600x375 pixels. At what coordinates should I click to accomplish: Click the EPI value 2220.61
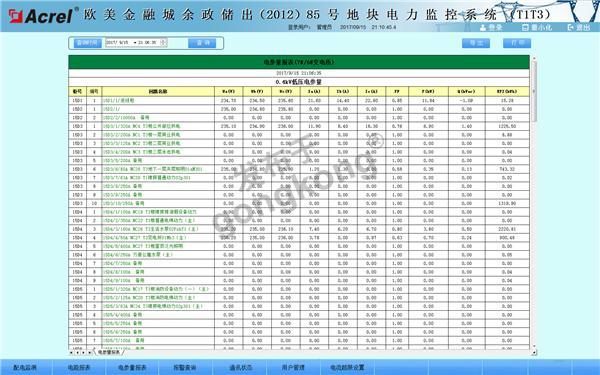click(x=507, y=229)
